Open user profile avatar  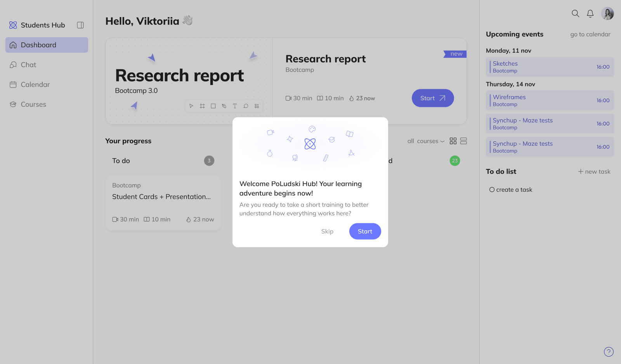[x=607, y=14]
